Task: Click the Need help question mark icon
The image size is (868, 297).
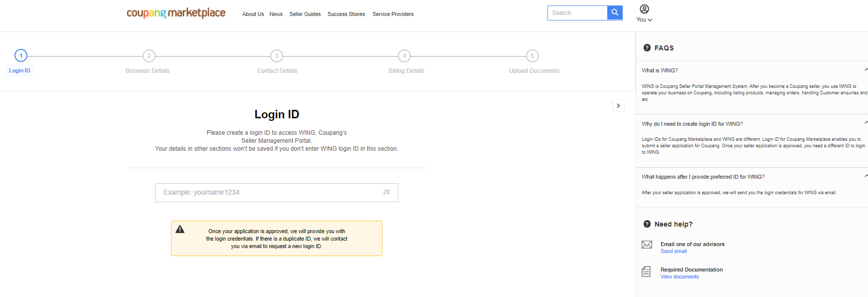Action: [x=647, y=224]
